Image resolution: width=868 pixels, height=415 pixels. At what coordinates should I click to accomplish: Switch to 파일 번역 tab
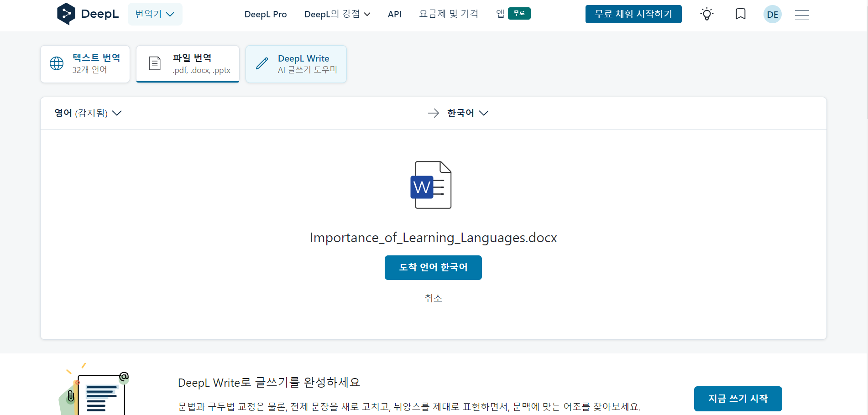(x=188, y=64)
